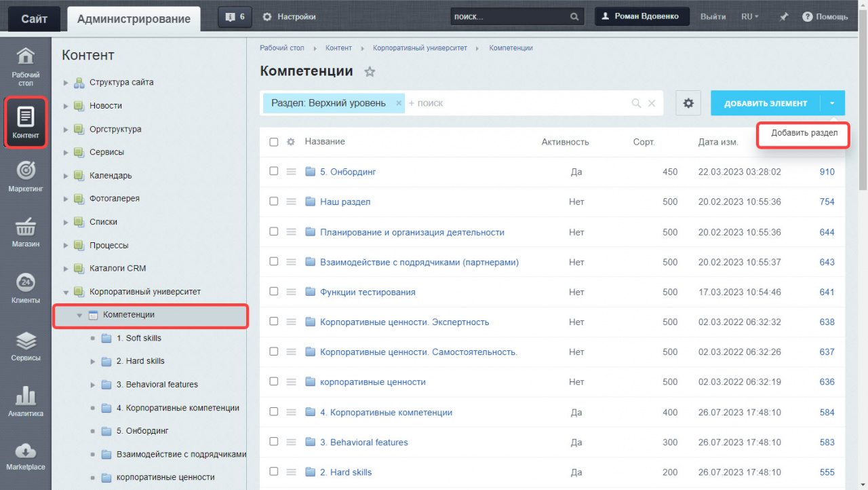The image size is (868, 490).
Task: Select 1. Soft skills in the tree
Action: [138, 338]
